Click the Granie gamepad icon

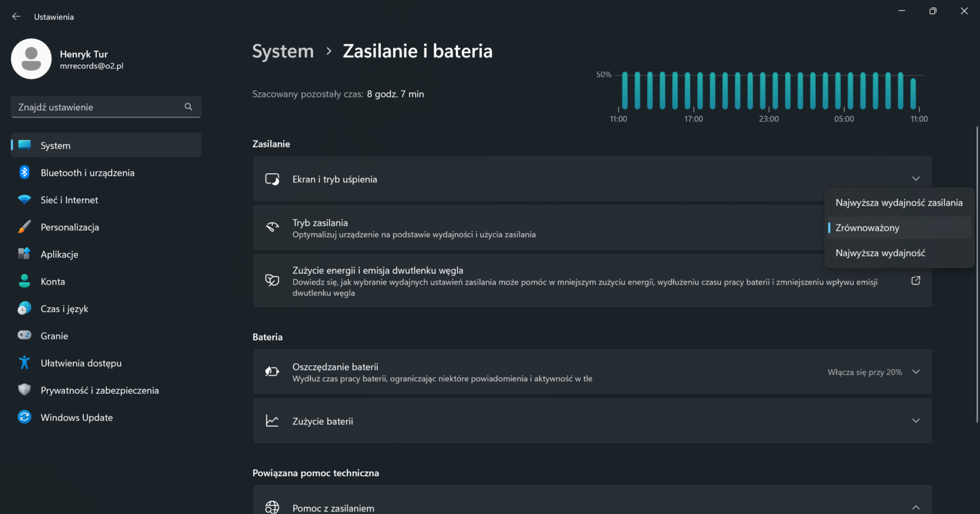[x=24, y=335]
